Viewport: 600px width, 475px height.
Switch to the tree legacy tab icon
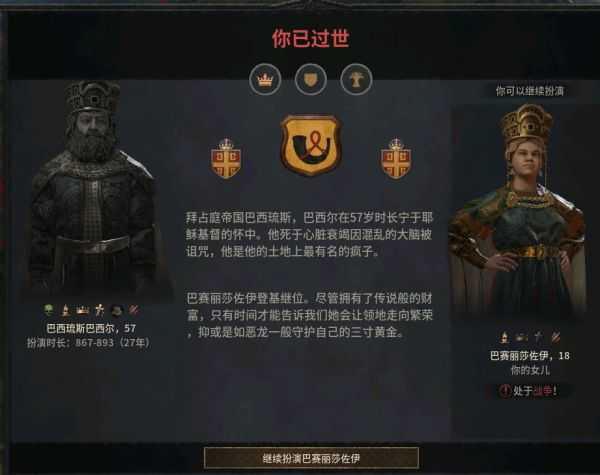click(356, 80)
